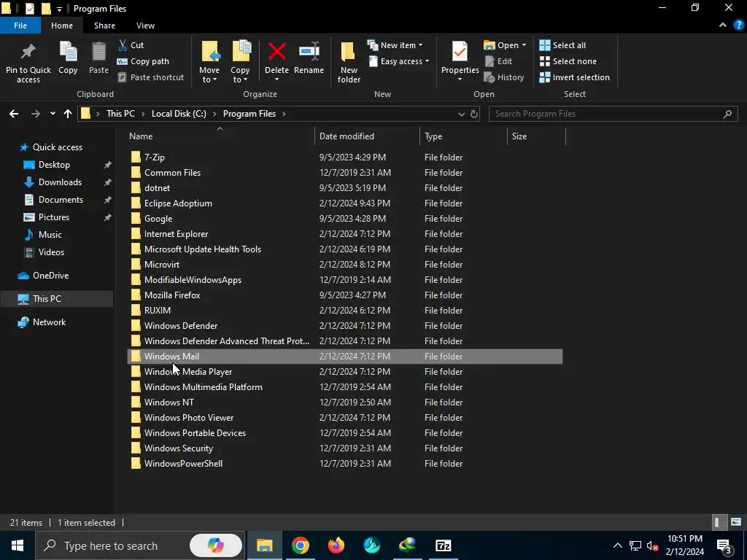
Task: Switch to the View tab
Action: (x=145, y=26)
